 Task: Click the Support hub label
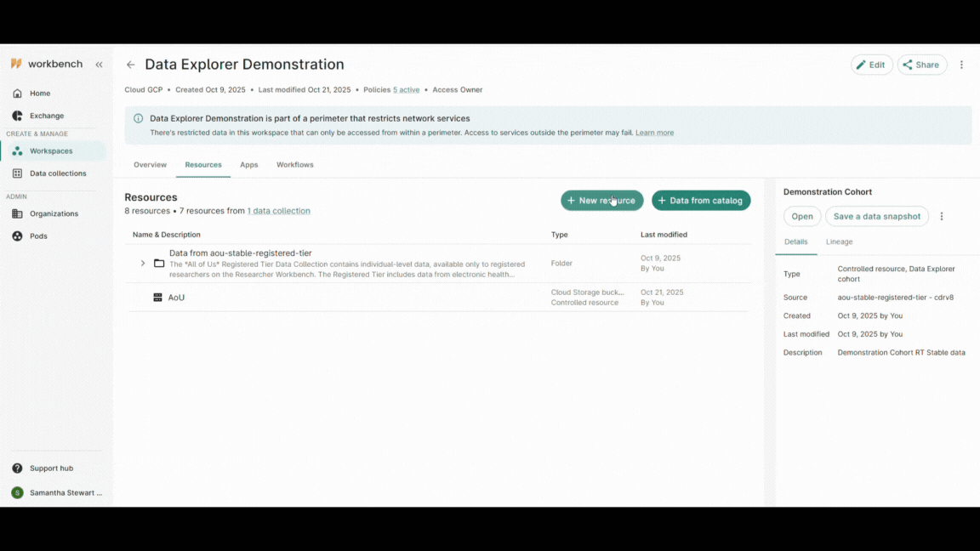click(x=51, y=468)
